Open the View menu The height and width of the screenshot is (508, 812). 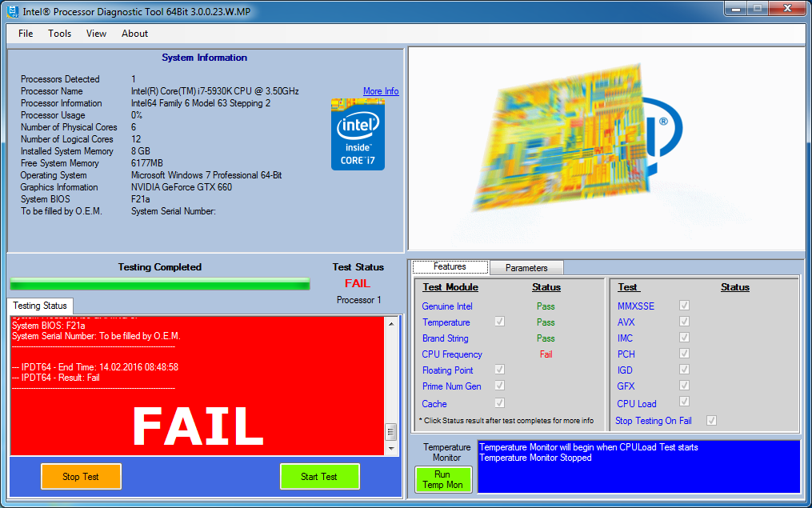pos(96,33)
